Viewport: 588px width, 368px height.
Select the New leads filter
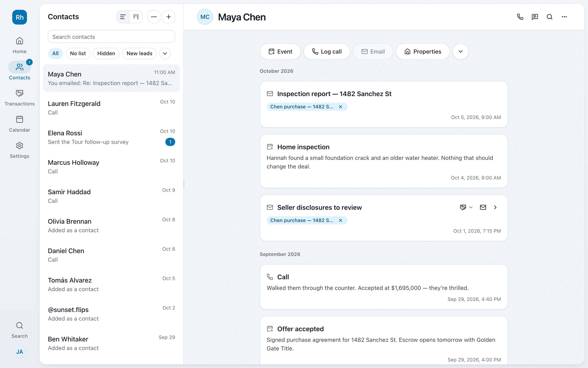(139, 53)
